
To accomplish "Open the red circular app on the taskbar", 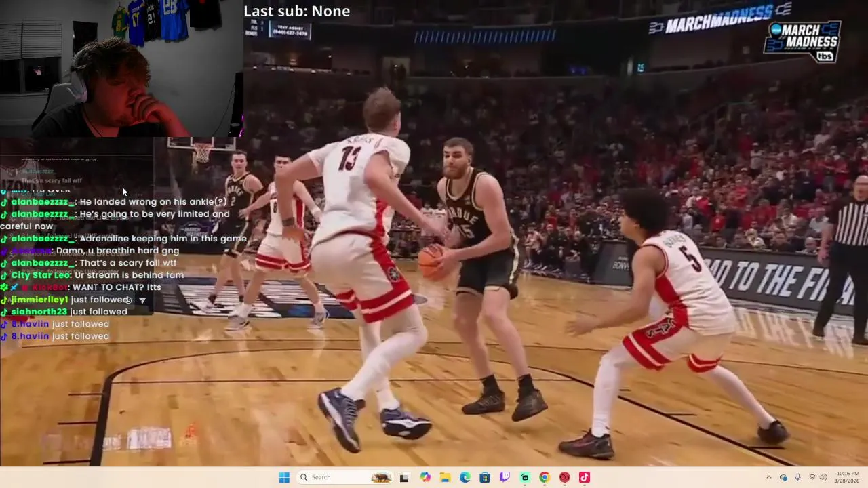I will (564, 477).
